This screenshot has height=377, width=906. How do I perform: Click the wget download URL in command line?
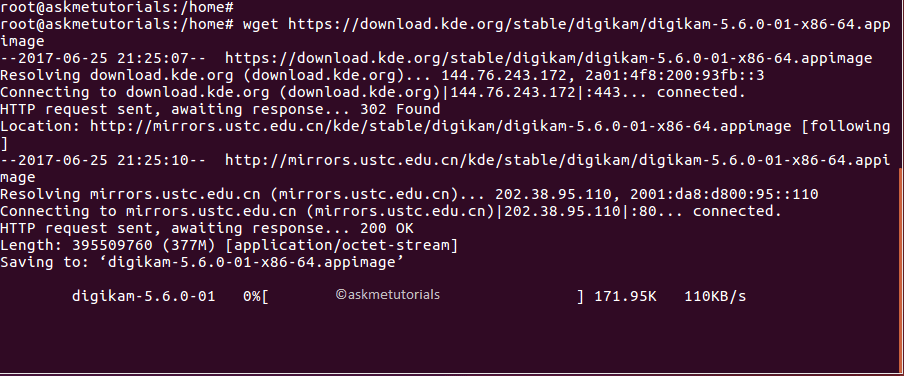tap(589, 24)
